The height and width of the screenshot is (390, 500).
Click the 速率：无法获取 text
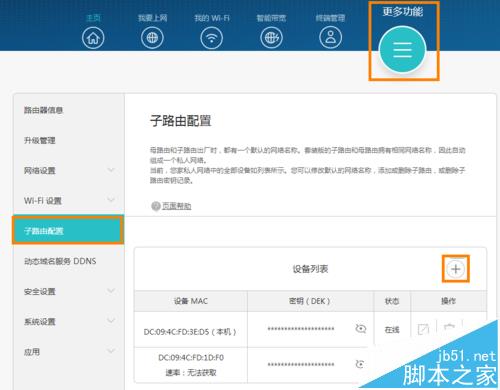[x=191, y=372]
